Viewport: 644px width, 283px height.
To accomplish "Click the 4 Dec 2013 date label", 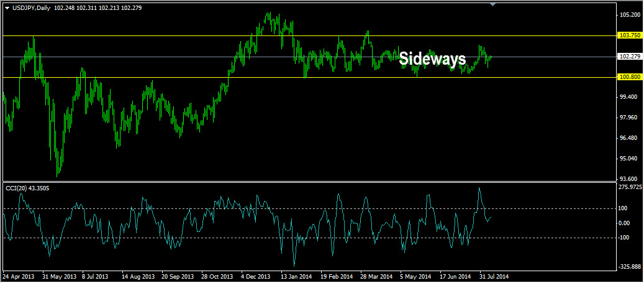I will coord(256,276).
